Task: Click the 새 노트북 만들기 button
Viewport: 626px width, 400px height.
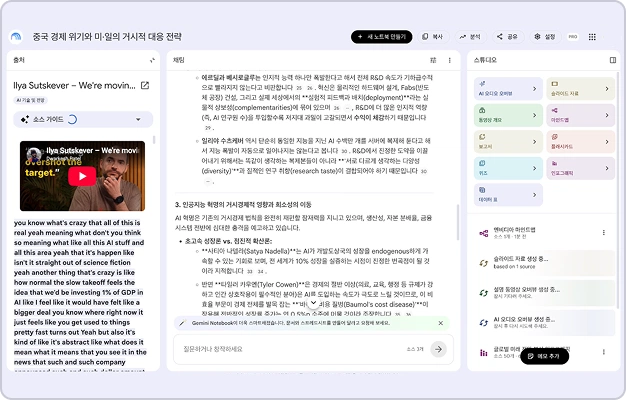Action: click(382, 37)
